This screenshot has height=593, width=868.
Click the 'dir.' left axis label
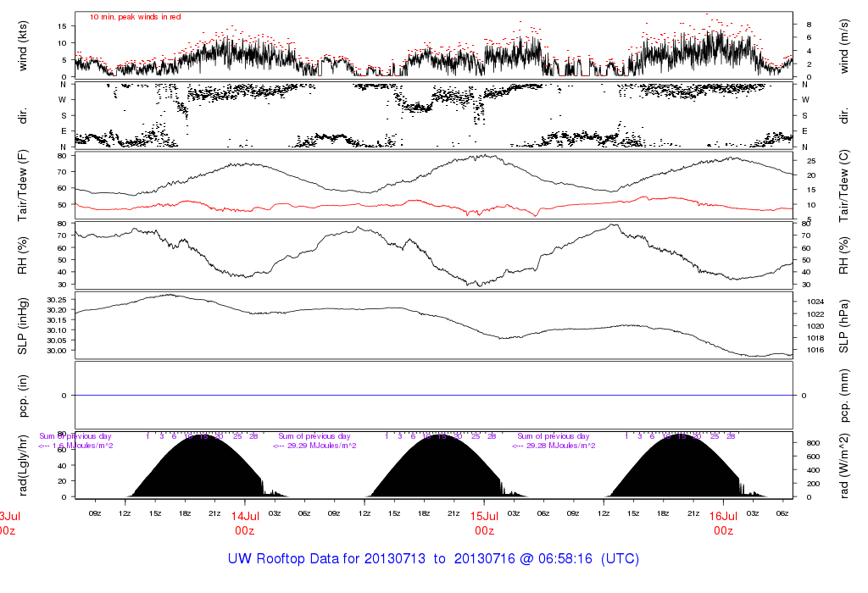pyautogui.click(x=24, y=114)
